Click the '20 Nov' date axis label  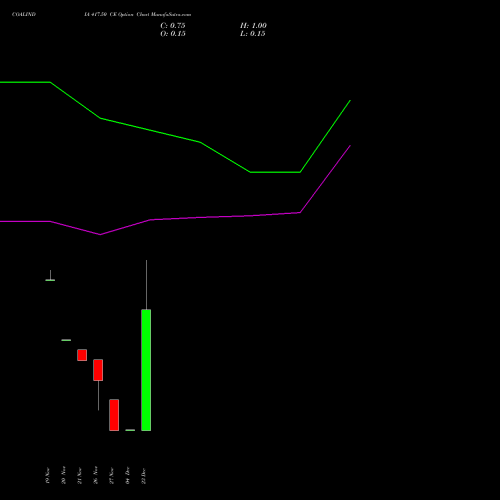click(64, 475)
